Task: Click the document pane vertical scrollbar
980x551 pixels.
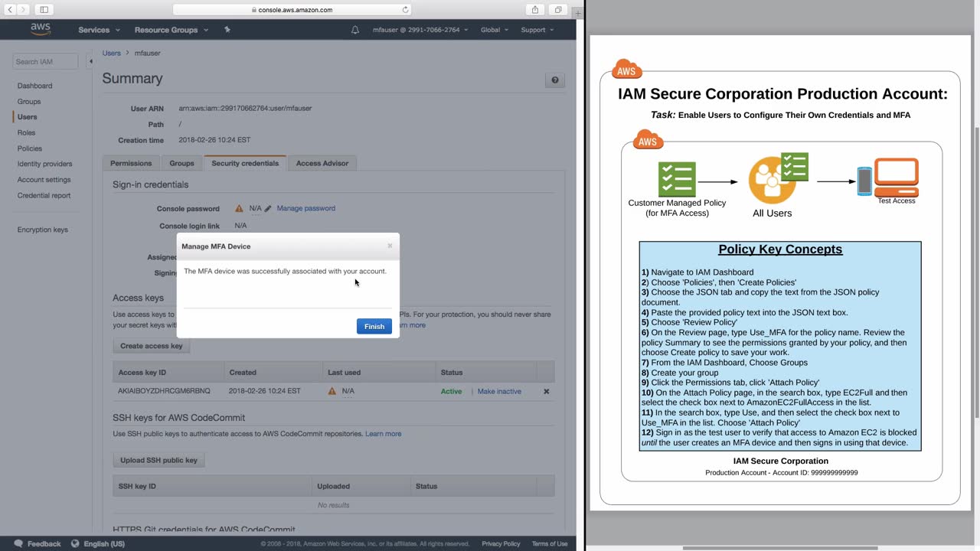Action: [976, 272]
